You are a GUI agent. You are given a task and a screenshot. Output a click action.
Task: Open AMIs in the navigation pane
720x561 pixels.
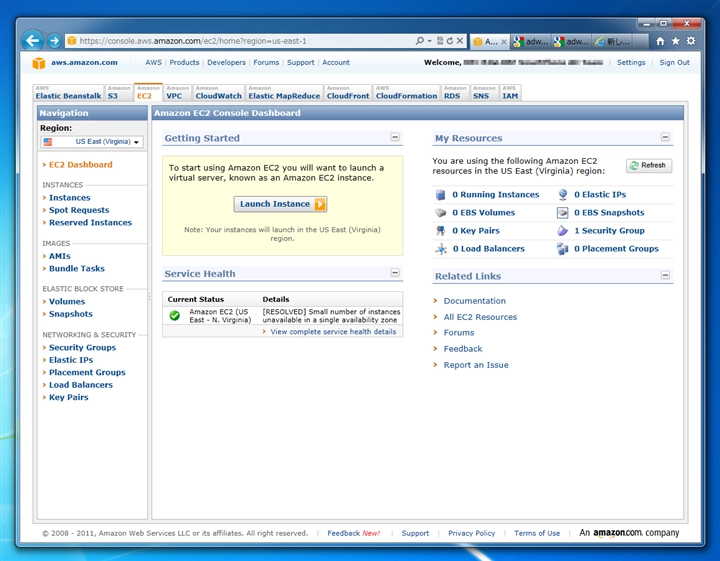(60, 256)
